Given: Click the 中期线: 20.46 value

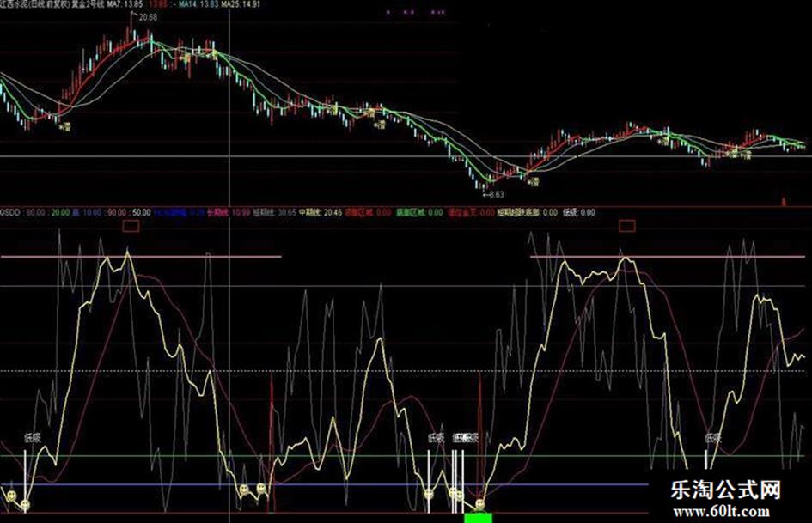Looking at the screenshot, I should (320, 212).
